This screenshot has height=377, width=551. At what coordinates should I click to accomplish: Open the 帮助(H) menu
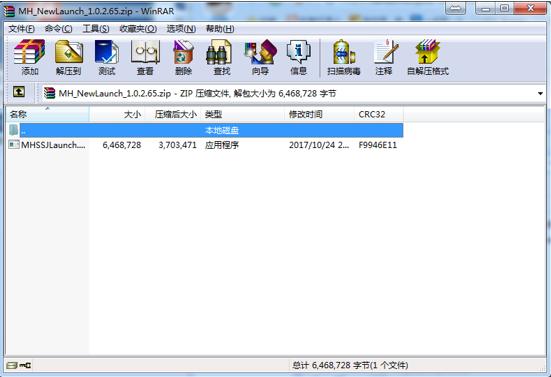tap(220, 29)
